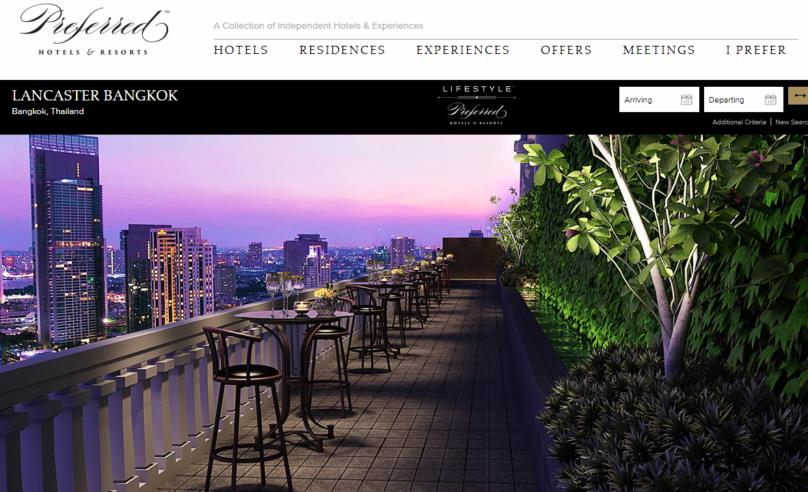Viewport: 808px width, 492px height.
Task: Click the Departing date field
Action: pyautogui.click(x=744, y=99)
